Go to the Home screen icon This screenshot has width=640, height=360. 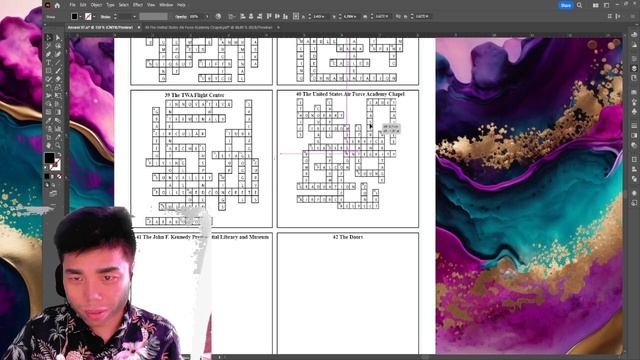point(57,5)
